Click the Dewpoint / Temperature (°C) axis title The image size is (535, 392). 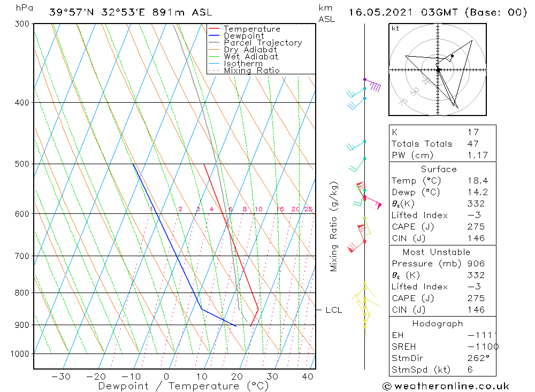183,386
